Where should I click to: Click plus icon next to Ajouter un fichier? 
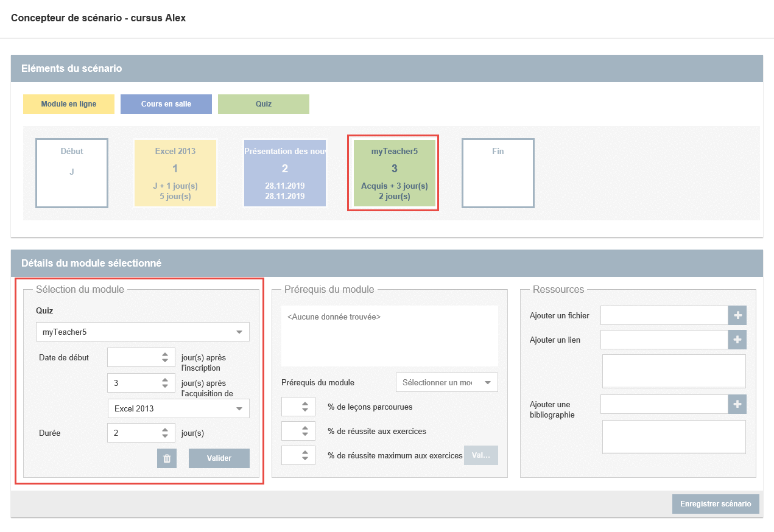[737, 315]
